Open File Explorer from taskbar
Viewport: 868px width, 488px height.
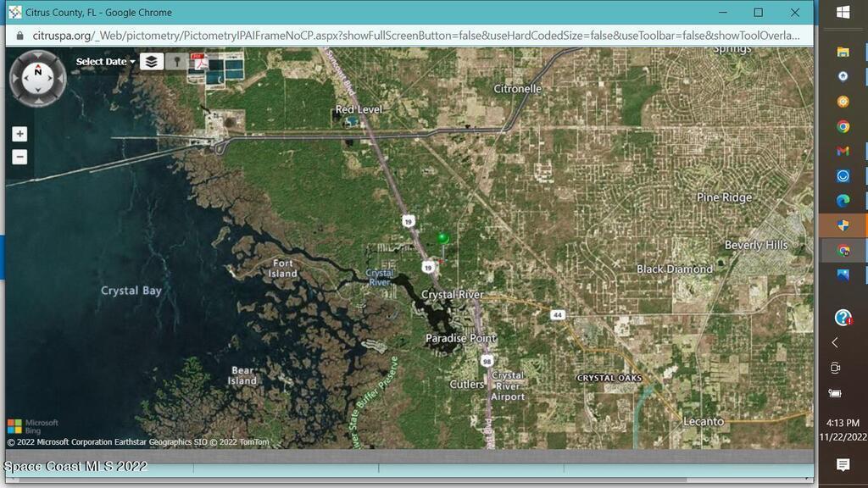[843, 52]
